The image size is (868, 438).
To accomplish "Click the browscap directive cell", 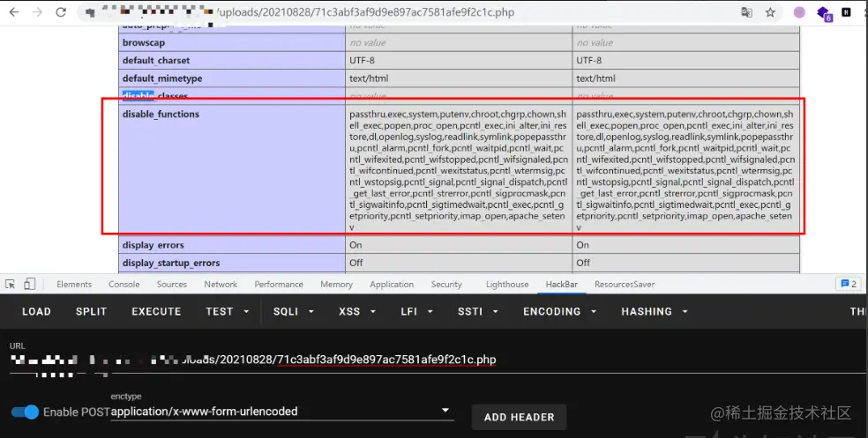I will pos(232,42).
